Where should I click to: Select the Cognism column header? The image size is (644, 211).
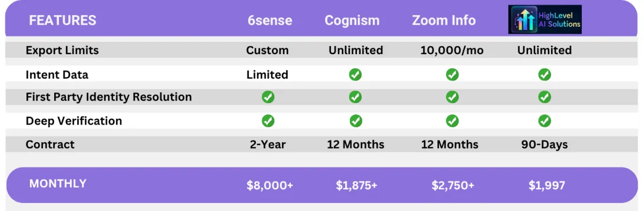coord(352,21)
